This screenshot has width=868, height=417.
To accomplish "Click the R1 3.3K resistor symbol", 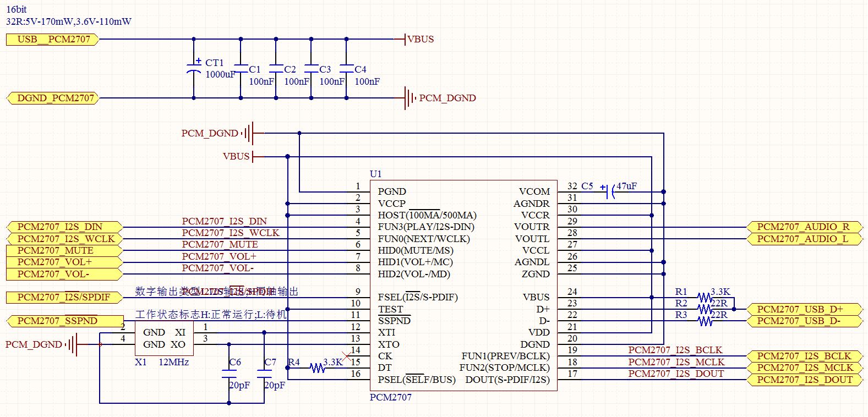I will click(705, 298).
